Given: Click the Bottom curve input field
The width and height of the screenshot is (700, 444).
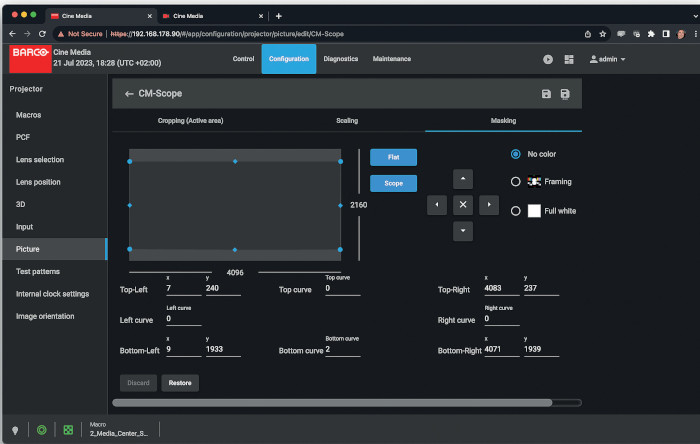Looking at the screenshot, I should (341, 351).
